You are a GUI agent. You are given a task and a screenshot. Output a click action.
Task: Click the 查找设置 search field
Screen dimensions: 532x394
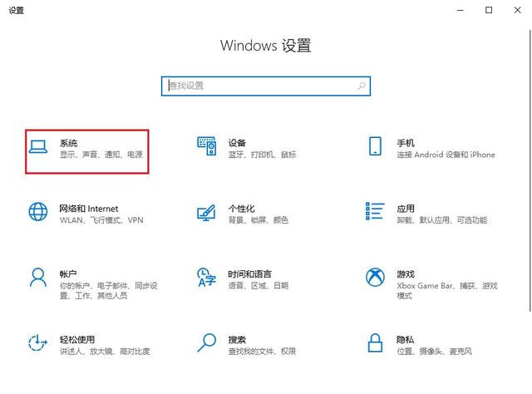pos(266,86)
